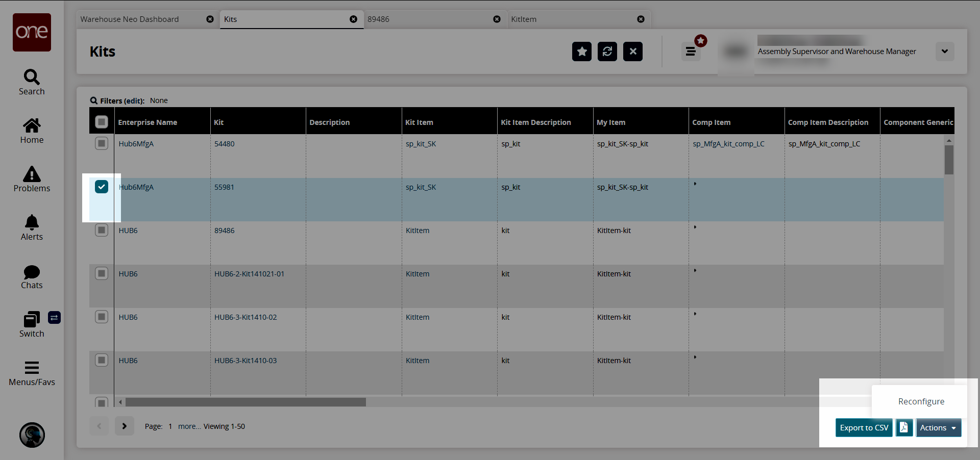Screen dimensions: 980x460
Task: Choose Reconfigure from the Actions menu
Action: (921, 401)
